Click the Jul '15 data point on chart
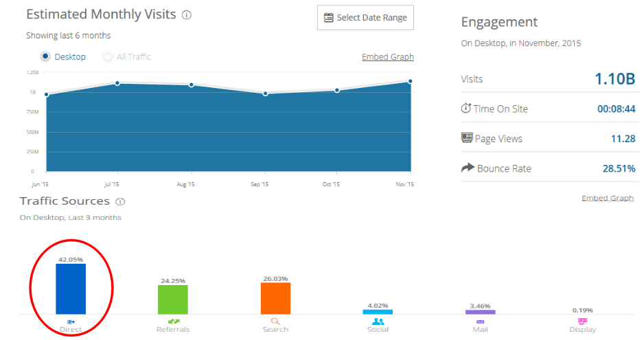 (x=117, y=83)
